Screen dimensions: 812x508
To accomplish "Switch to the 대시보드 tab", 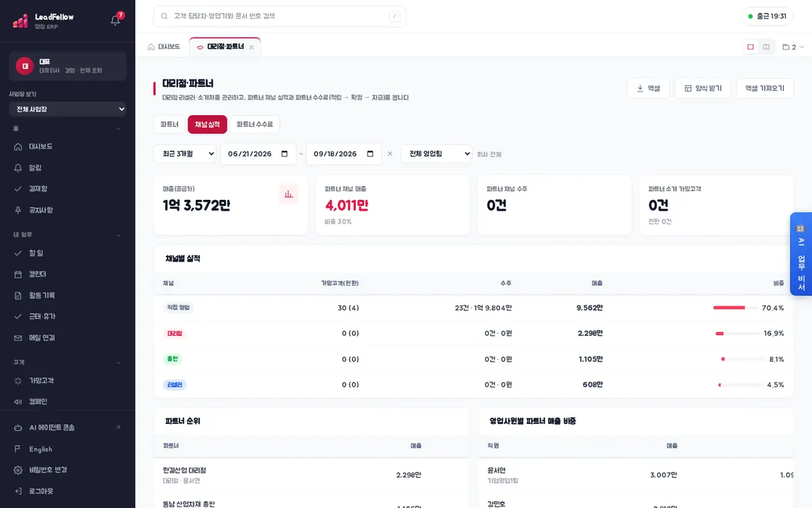I will click(164, 47).
